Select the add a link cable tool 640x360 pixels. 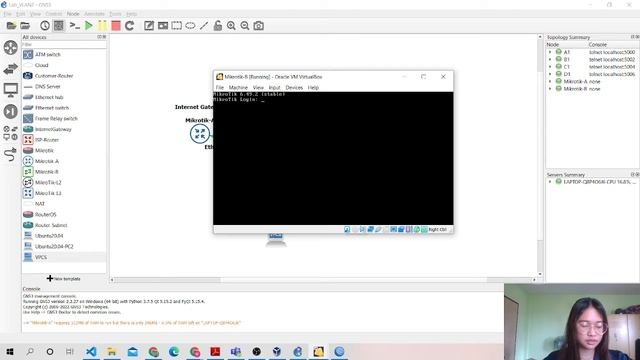coord(11,154)
